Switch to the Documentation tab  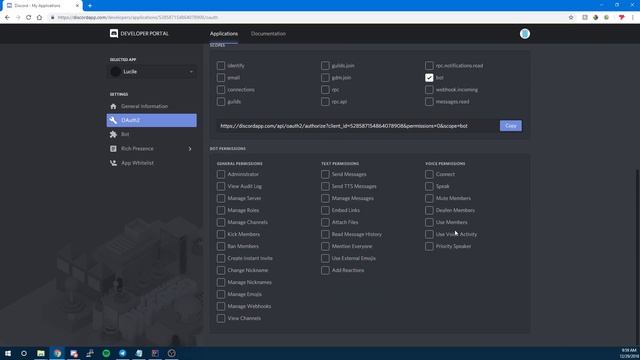pos(268,33)
